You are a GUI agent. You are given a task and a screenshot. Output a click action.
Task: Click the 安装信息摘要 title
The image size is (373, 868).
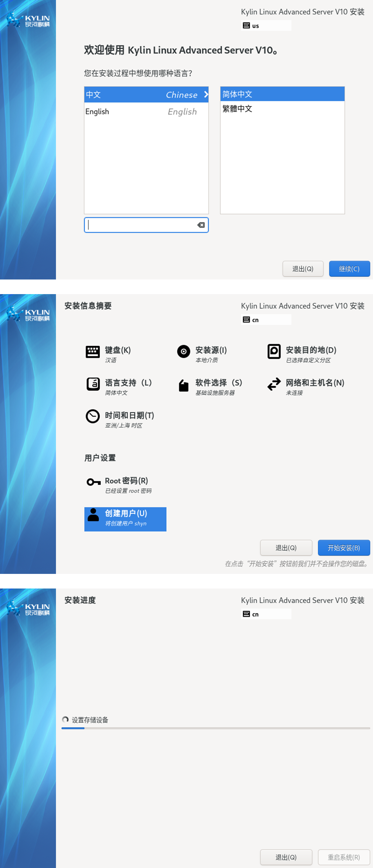point(88,306)
